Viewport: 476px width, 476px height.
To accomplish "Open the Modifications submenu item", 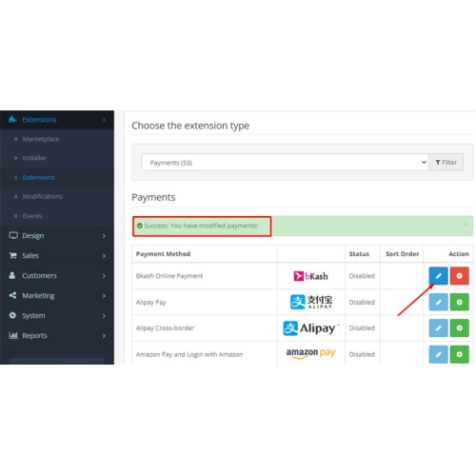I will pos(42,197).
